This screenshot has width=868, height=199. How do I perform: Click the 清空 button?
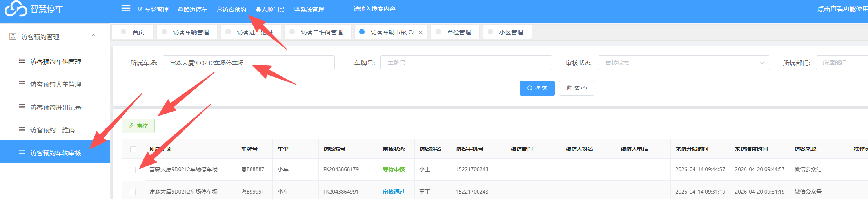pyautogui.click(x=576, y=88)
